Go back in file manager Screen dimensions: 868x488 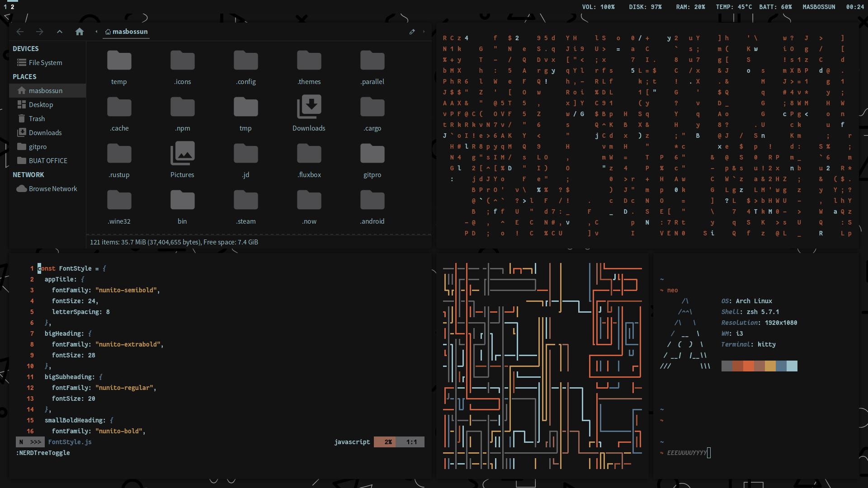click(20, 32)
